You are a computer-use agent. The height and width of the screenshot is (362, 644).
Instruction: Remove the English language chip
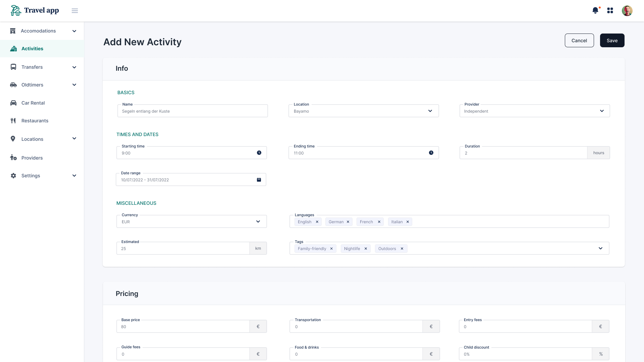coord(317,222)
